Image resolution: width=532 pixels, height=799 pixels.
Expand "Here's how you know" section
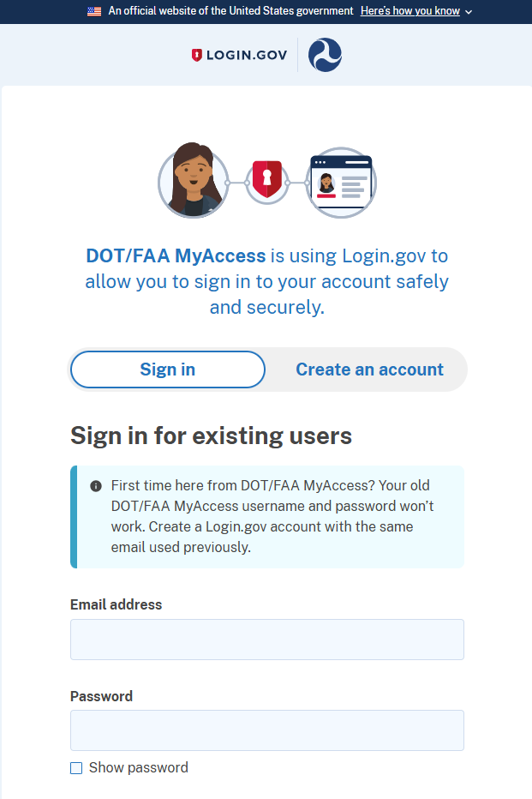[x=409, y=11]
